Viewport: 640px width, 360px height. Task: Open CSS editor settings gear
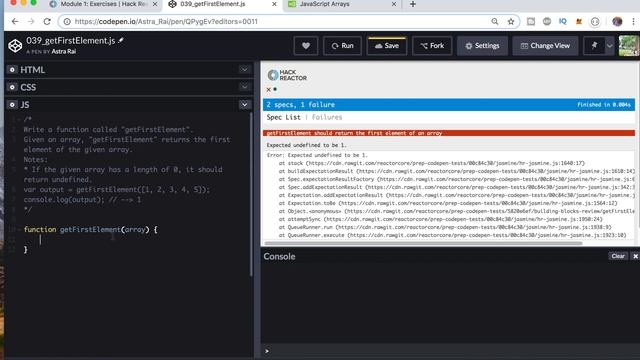pyautogui.click(x=12, y=87)
